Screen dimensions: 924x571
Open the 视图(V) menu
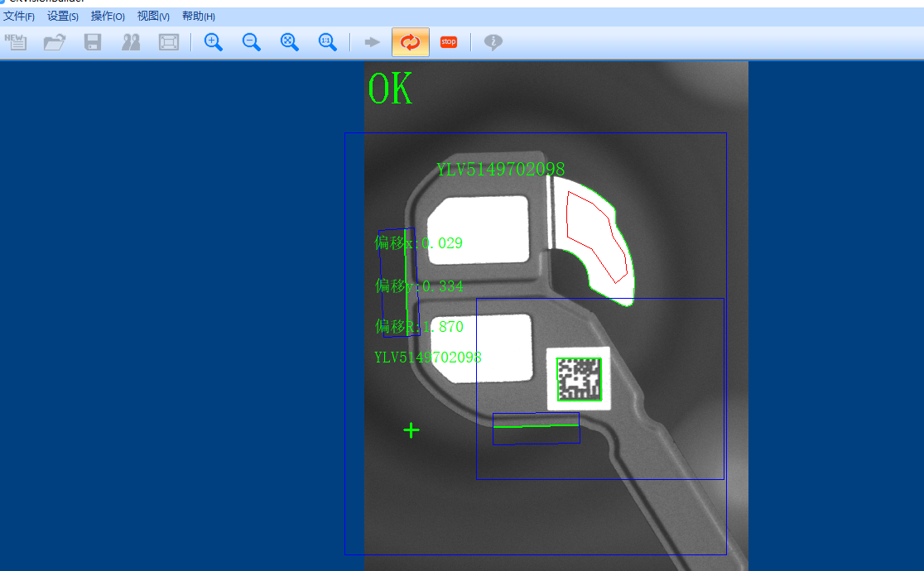(x=153, y=16)
